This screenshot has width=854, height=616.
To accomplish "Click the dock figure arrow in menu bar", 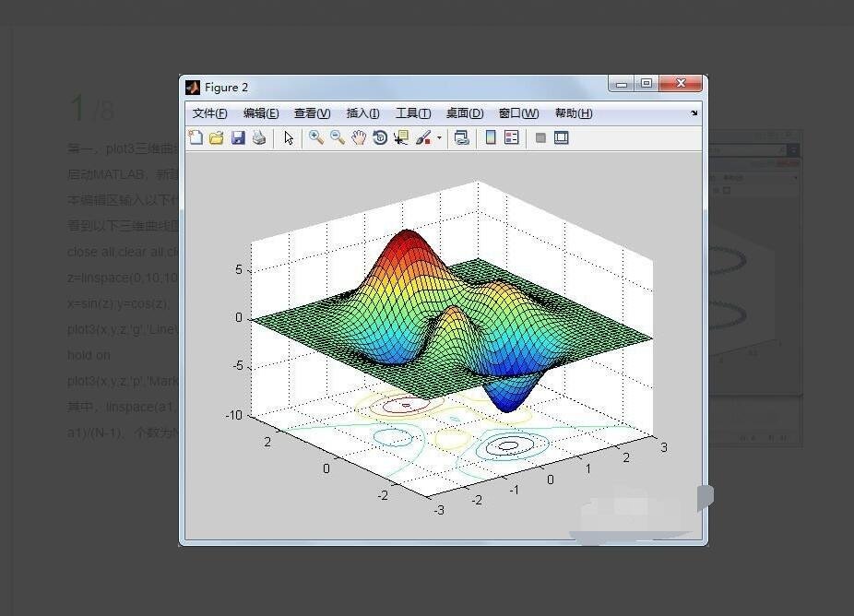I will pos(694,113).
